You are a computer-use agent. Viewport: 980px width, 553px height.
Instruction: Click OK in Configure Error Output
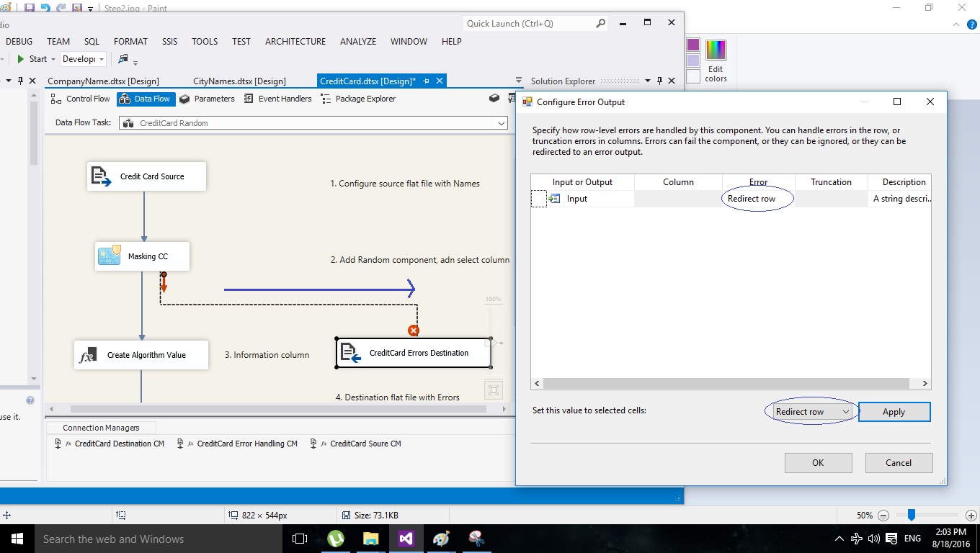(x=818, y=463)
